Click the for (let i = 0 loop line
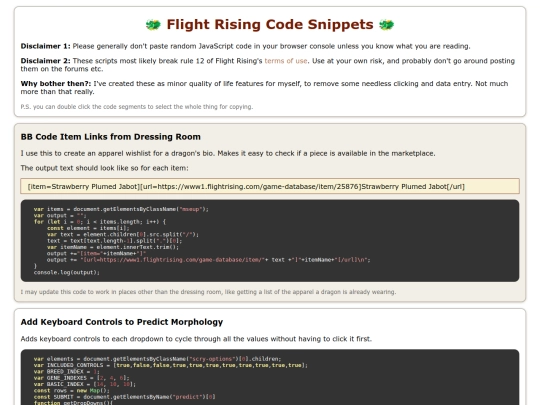 (x=100, y=222)
